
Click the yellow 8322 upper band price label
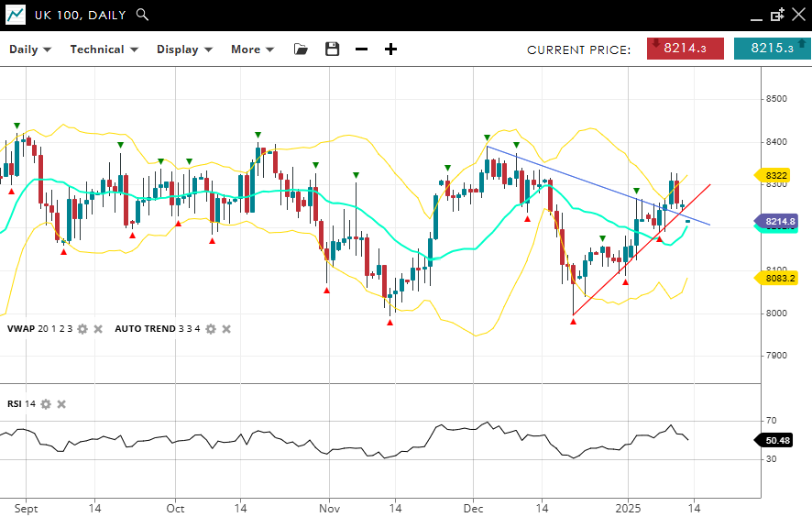tap(775, 175)
